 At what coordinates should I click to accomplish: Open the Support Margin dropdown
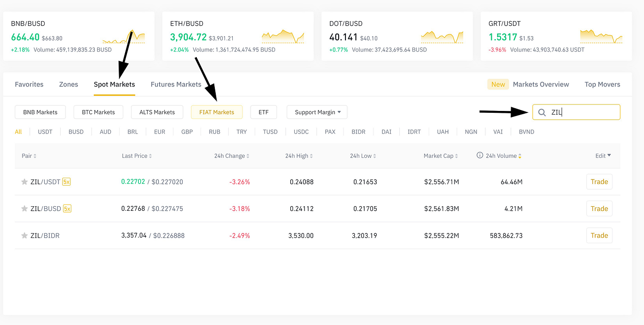[317, 112]
